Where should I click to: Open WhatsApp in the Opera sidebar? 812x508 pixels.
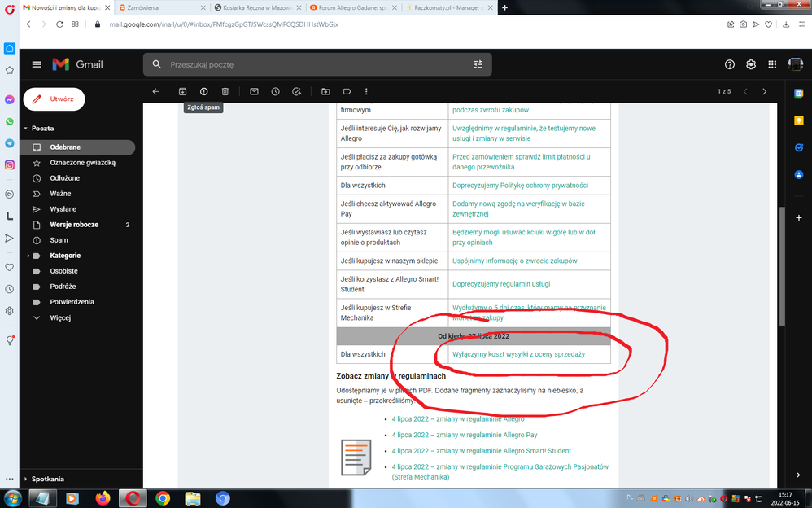click(9, 122)
